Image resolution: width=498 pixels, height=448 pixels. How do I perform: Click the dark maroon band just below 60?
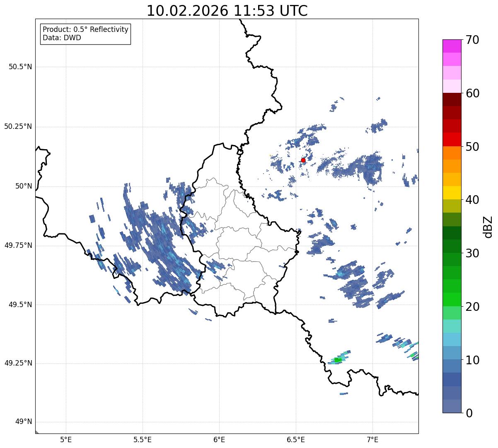point(452,99)
